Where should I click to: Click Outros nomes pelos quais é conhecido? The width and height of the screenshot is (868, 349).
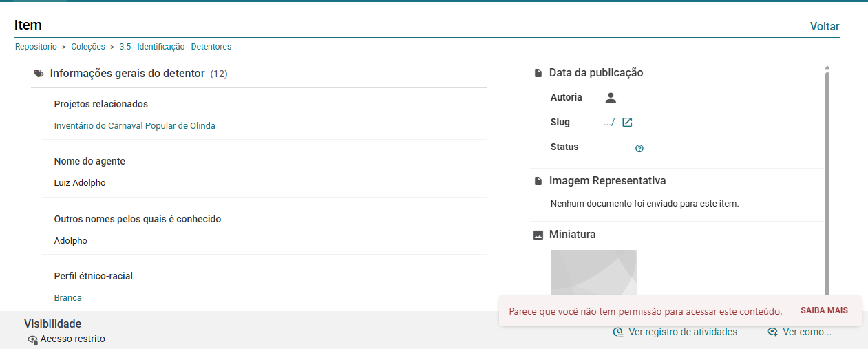click(138, 219)
